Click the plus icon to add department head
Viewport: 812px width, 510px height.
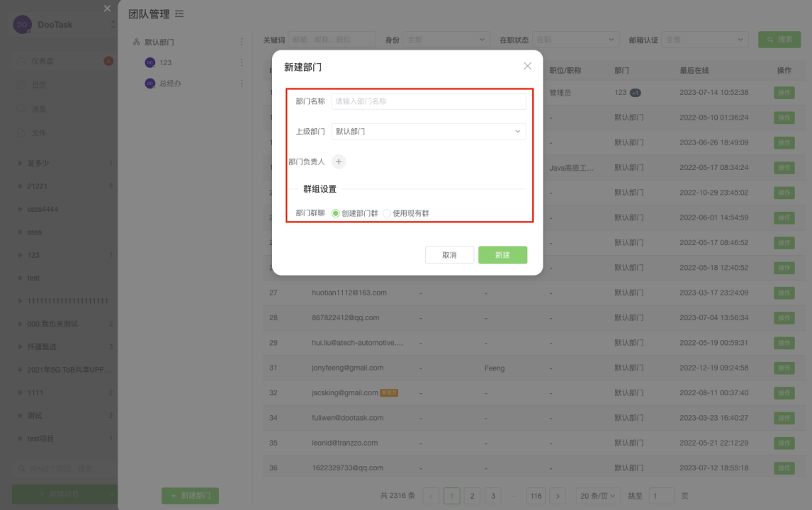[339, 161]
